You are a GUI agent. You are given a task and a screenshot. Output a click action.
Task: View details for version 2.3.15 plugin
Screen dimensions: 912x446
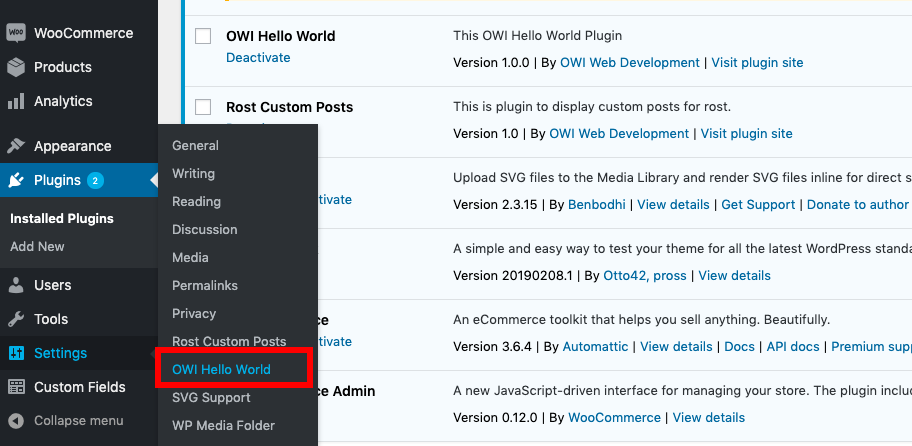tap(674, 205)
